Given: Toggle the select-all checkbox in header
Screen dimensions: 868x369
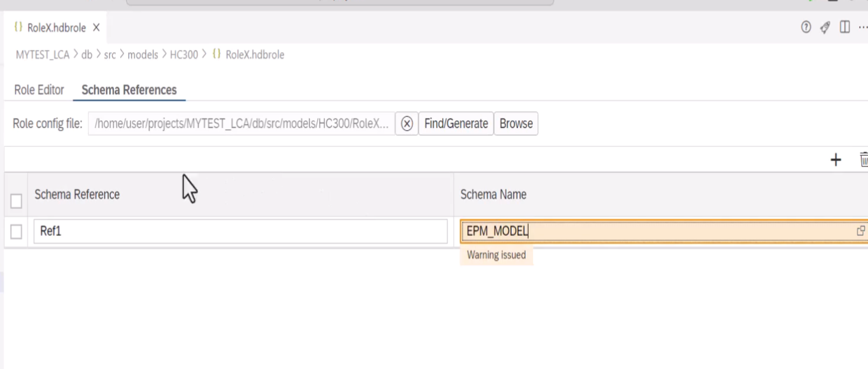Looking at the screenshot, I should [x=16, y=201].
